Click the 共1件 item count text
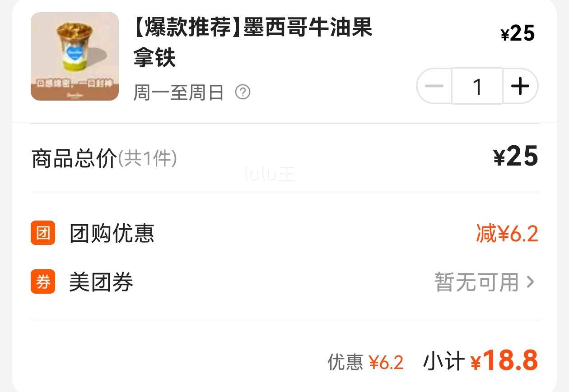Viewport: 569px width, 392px height. (x=147, y=159)
